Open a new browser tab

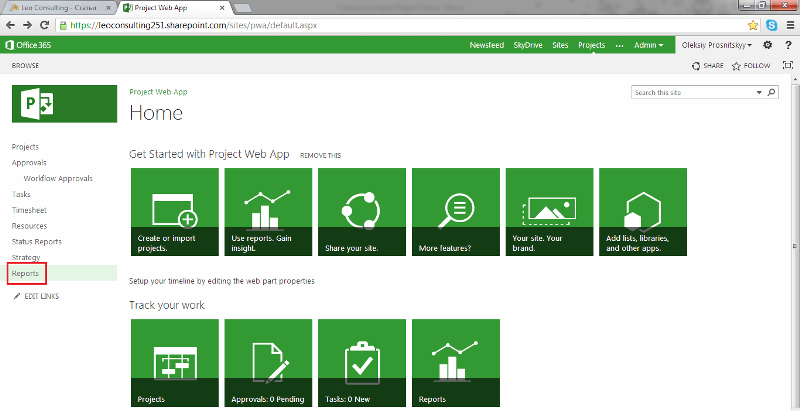point(242,8)
